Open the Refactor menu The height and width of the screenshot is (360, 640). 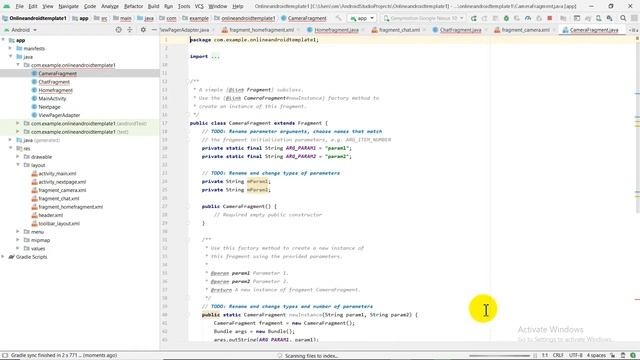(133, 6)
